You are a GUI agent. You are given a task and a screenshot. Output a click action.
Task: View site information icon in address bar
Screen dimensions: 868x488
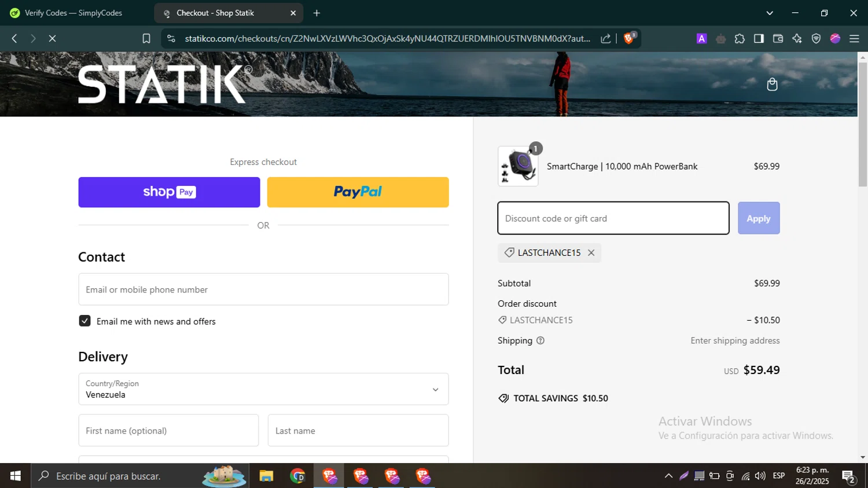171,38
